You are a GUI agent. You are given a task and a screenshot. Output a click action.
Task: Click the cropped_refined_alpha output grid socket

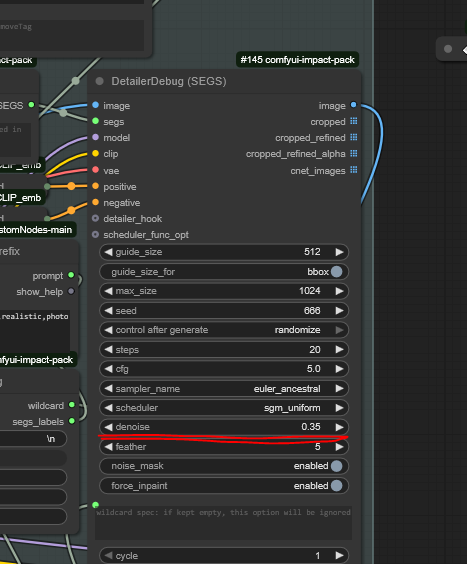354,154
